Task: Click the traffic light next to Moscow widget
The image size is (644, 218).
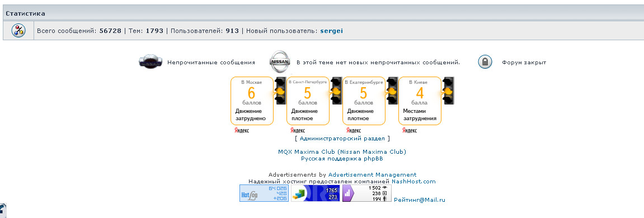Action: coord(280,91)
